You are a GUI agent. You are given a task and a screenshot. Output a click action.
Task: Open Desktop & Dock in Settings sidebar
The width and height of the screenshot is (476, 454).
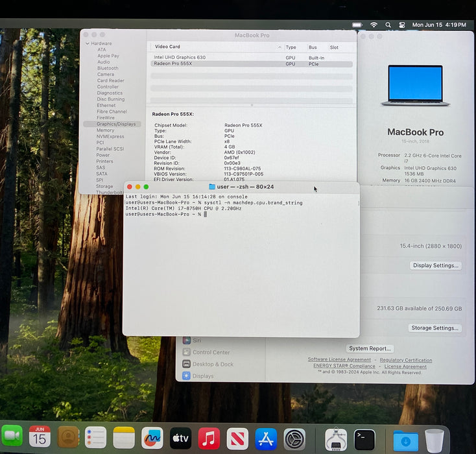click(x=208, y=364)
